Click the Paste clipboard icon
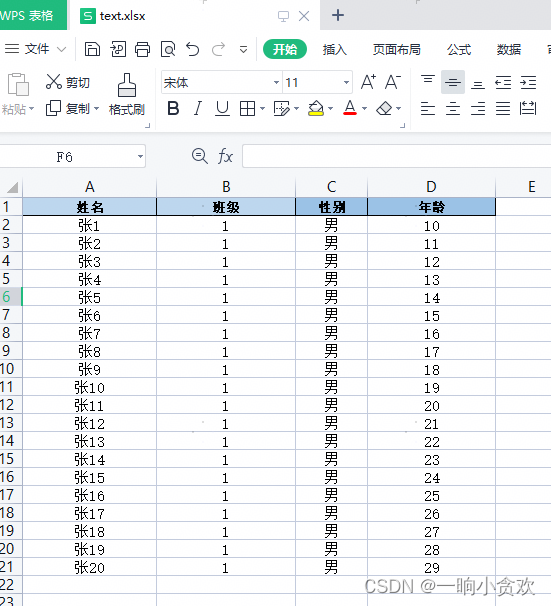The image size is (551, 606). click(x=18, y=84)
